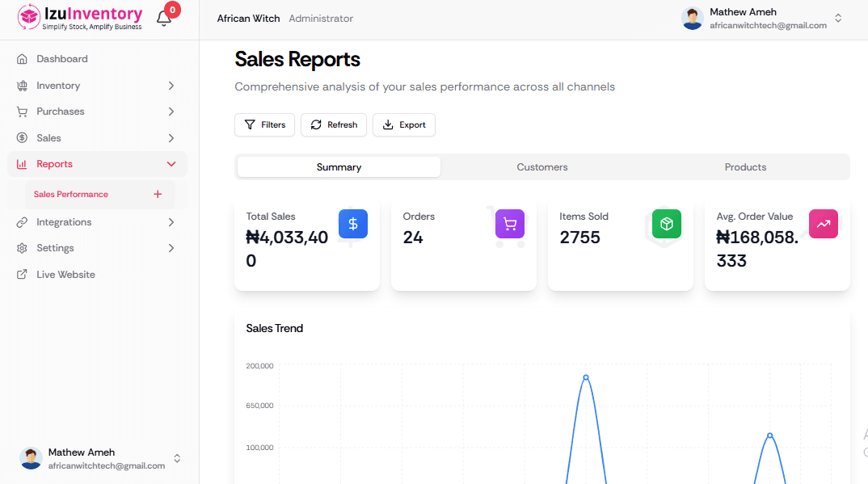The width and height of the screenshot is (868, 484).
Task: Click Mathew Ameh's avatar picture
Action: (x=692, y=16)
